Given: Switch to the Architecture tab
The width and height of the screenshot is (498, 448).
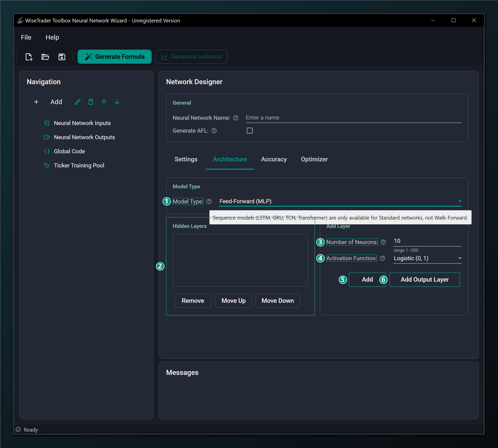Looking at the screenshot, I should point(230,159).
